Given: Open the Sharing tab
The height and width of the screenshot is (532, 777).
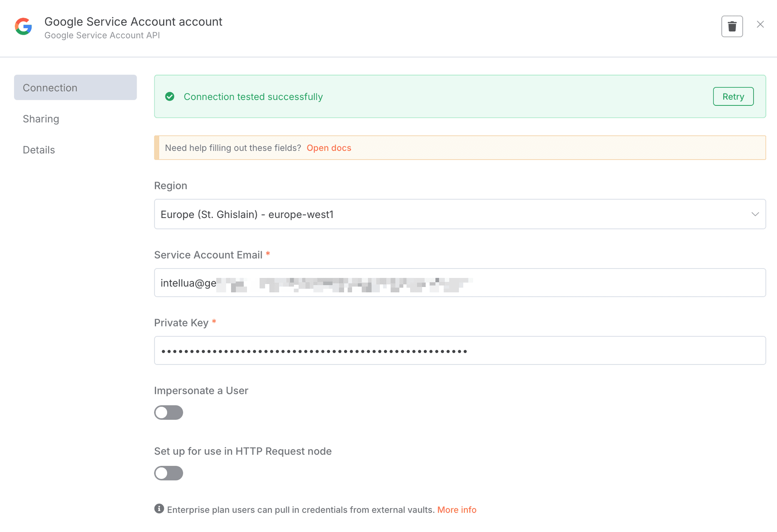Looking at the screenshot, I should [41, 119].
